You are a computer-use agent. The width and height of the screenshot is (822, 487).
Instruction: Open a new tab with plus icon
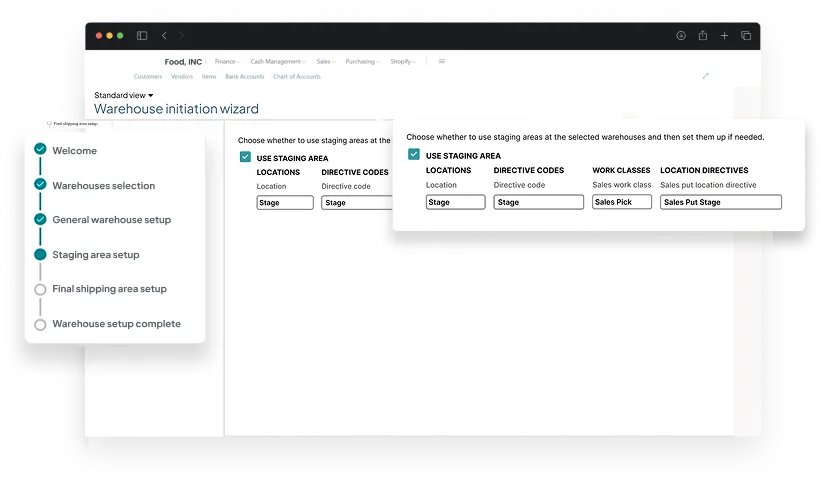point(724,36)
